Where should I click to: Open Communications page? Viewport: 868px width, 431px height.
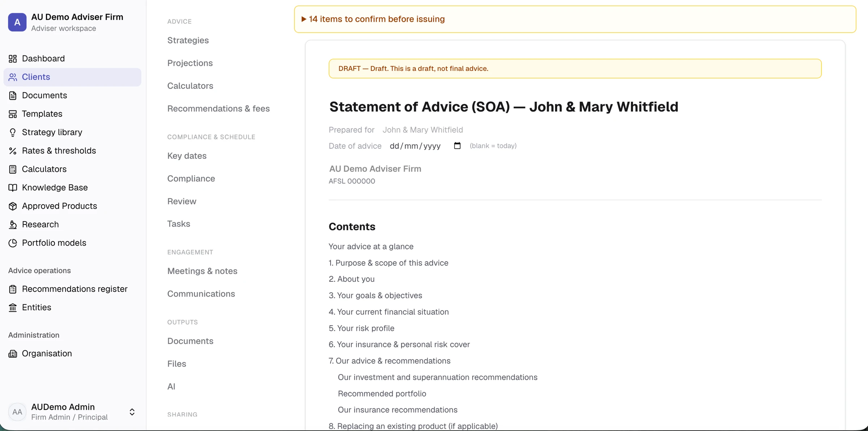point(201,294)
